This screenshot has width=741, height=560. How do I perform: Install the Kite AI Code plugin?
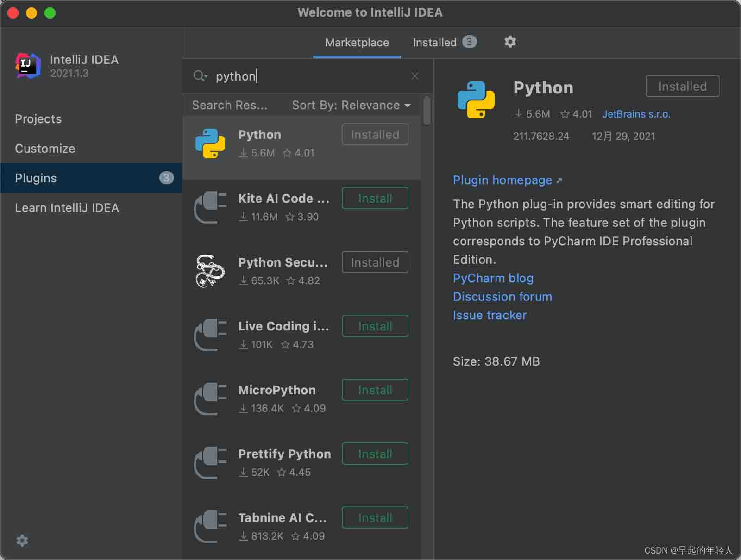(x=375, y=199)
